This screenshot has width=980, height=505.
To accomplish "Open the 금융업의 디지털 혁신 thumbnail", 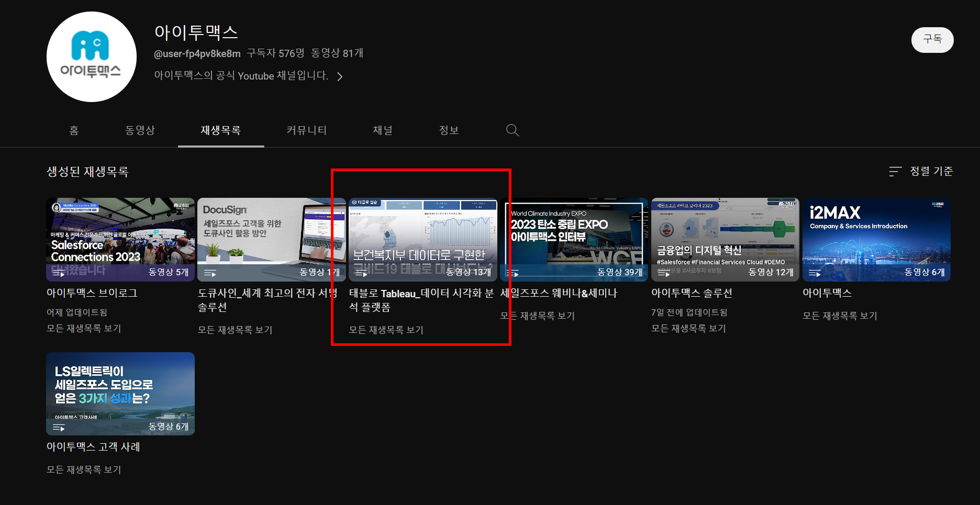I will [x=725, y=239].
